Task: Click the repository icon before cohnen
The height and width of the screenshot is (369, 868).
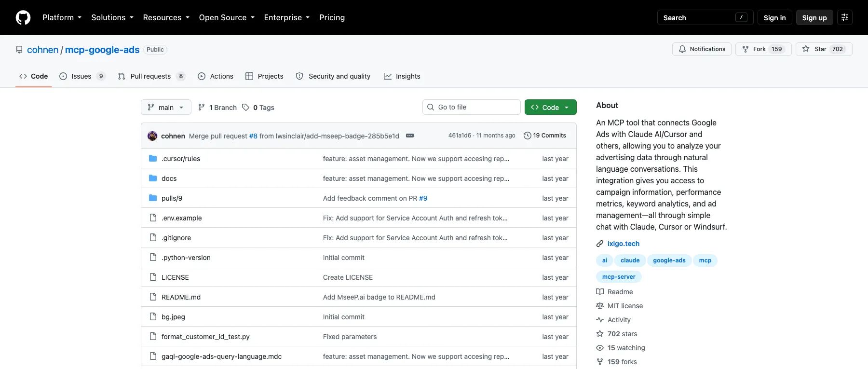Action: [x=19, y=50]
